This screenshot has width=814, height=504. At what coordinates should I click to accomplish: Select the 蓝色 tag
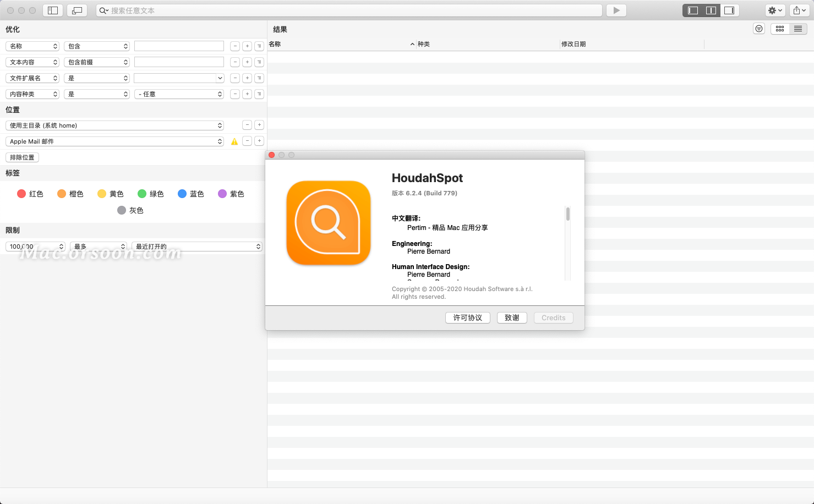click(191, 194)
